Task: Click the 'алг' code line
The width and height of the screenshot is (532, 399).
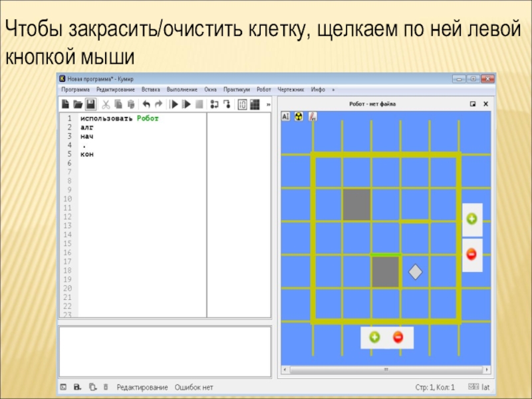Action: 87,128
